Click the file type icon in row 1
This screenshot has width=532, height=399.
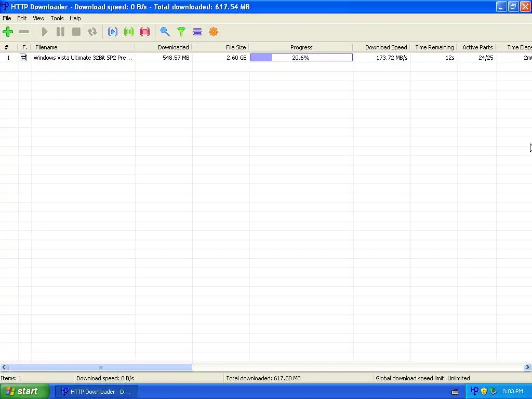23,58
